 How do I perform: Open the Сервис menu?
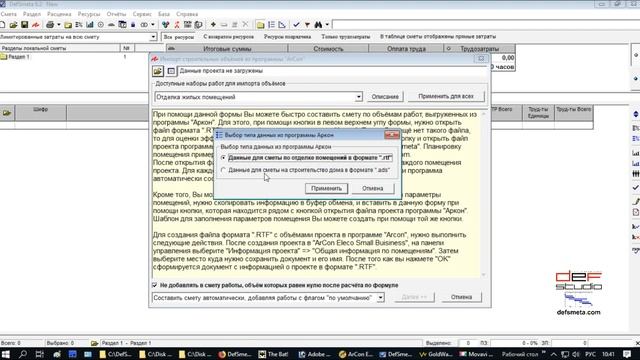pyautogui.click(x=142, y=14)
